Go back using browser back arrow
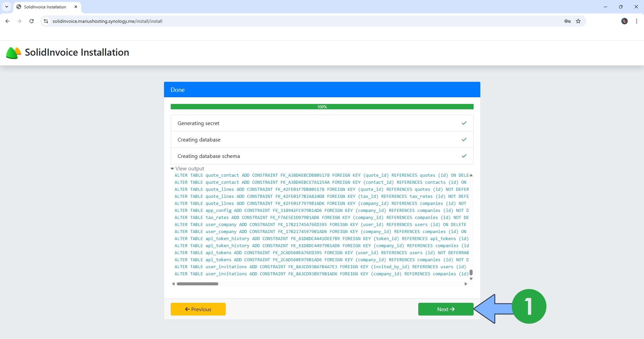This screenshot has width=644, height=339. (7, 21)
